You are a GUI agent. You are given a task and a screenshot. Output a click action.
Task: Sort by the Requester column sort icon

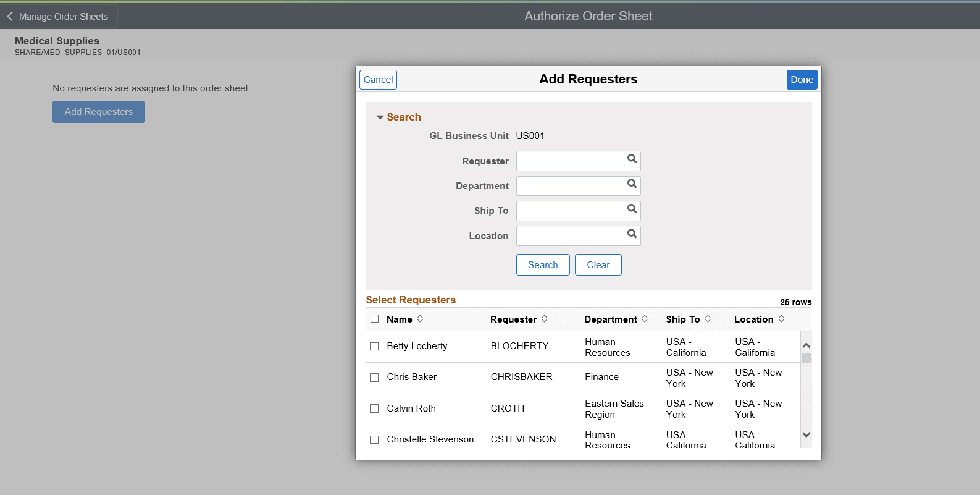pyautogui.click(x=545, y=319)
